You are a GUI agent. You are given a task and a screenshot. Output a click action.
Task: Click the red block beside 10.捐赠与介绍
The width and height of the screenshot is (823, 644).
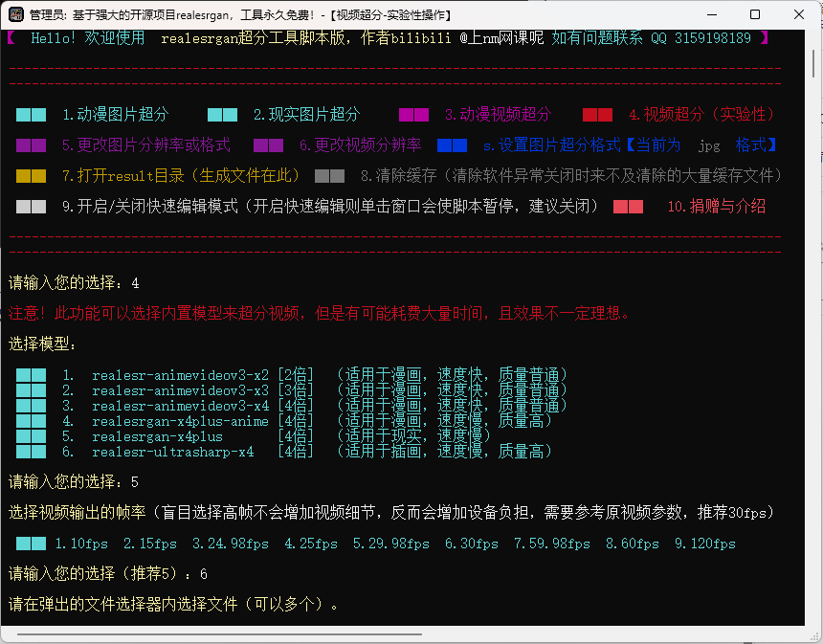628,207
